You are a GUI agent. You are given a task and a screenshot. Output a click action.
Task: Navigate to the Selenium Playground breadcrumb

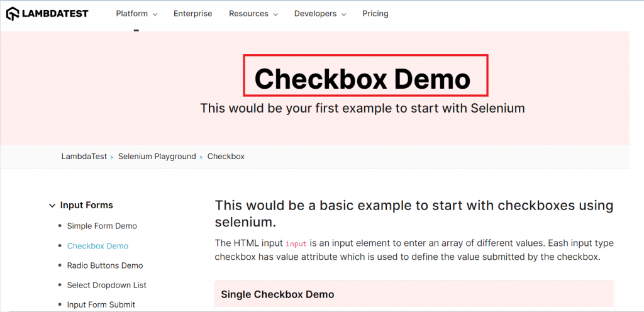click(157, 157)
